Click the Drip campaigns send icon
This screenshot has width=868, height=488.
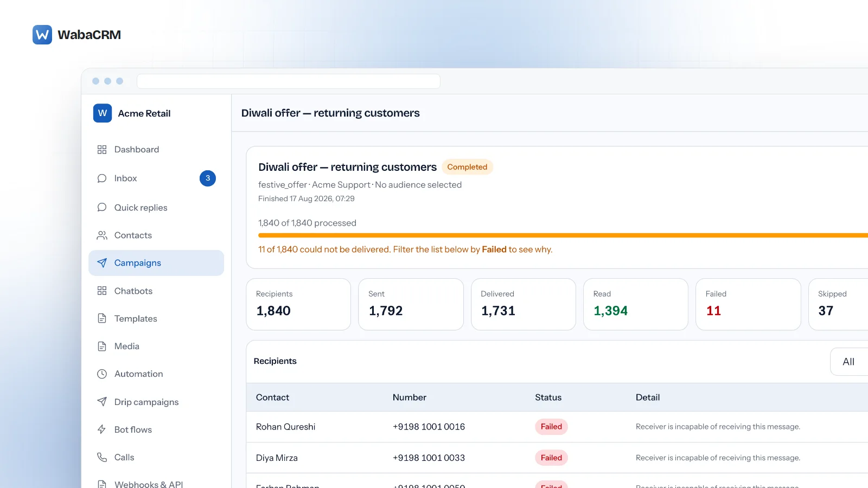[x=102, y=402]
